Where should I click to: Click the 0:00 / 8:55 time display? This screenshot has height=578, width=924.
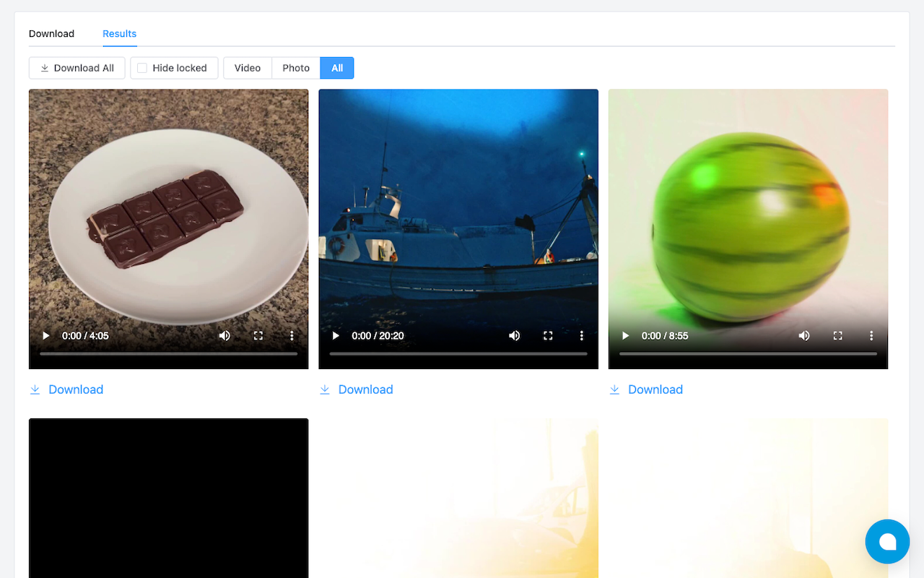click(x=665, y=336)
